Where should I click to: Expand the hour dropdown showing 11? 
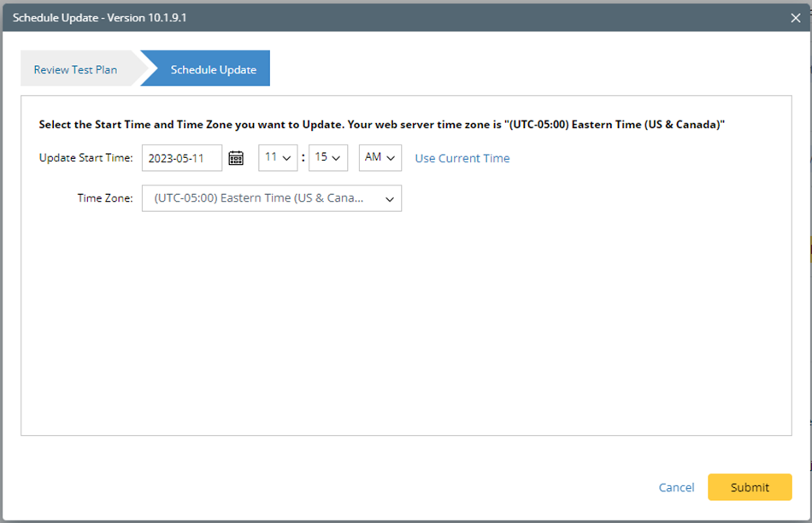coord(278,158)
